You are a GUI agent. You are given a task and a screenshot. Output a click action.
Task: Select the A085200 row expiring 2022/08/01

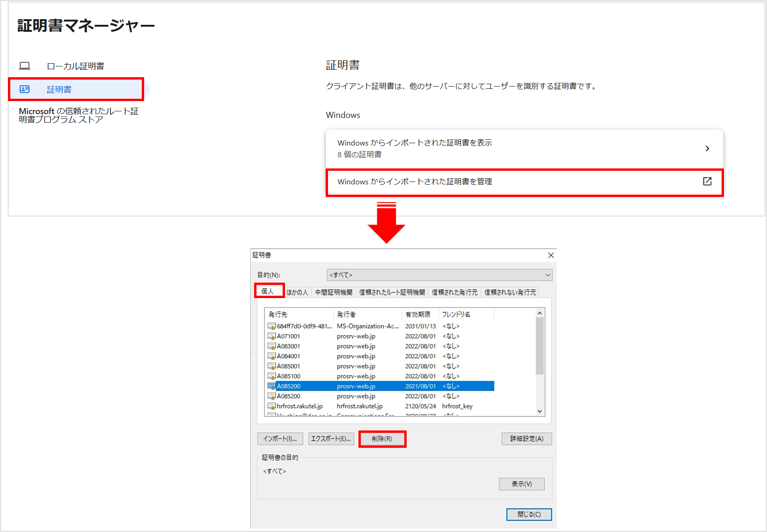pyautogui.click(x=380, y=396)
